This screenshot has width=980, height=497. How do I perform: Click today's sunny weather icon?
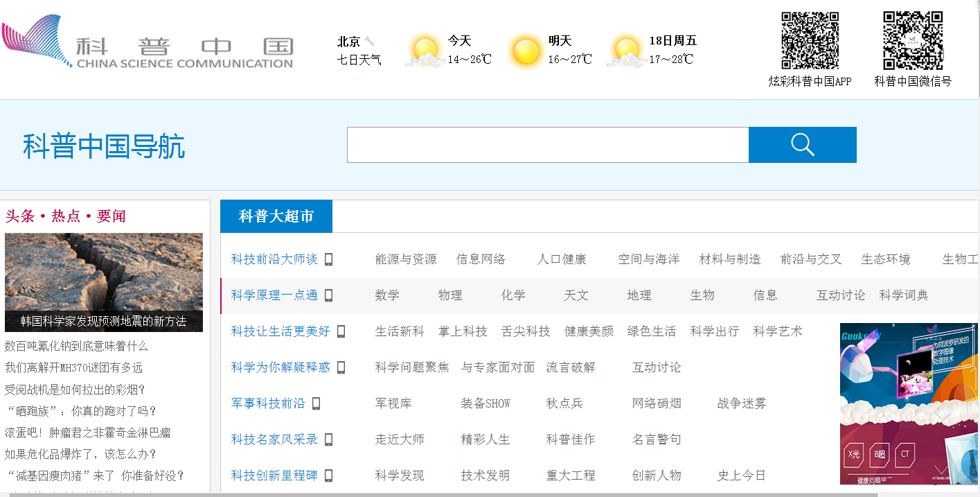(425, 51)
